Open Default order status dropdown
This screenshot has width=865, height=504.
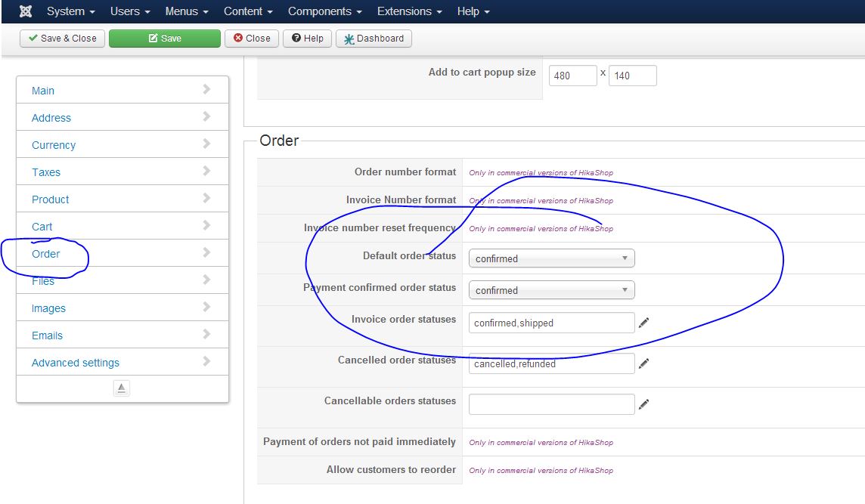[x=551, y=258]
